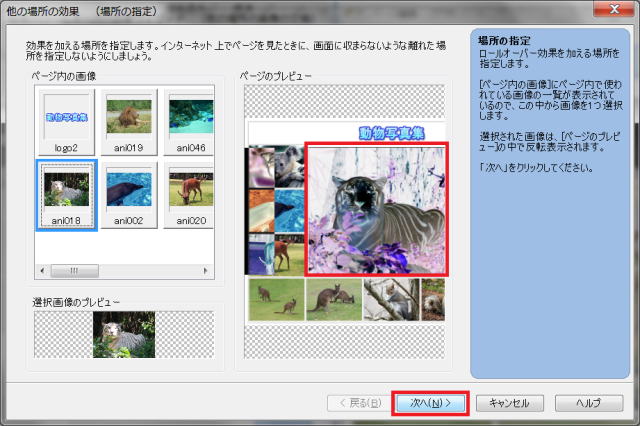Click the ページのプレビュー label
The width and height of the screenshot is (640, 426).
(276, 76)
